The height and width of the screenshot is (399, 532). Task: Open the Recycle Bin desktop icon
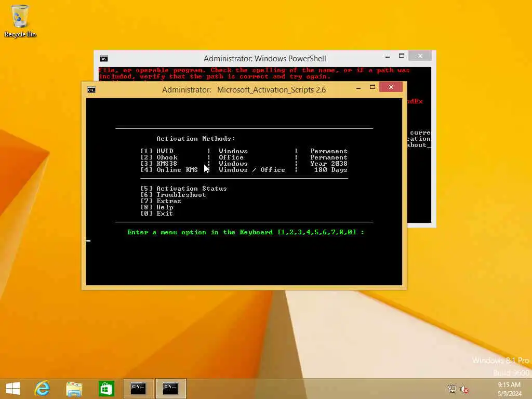pyautogui.click(x=20, y=21)
